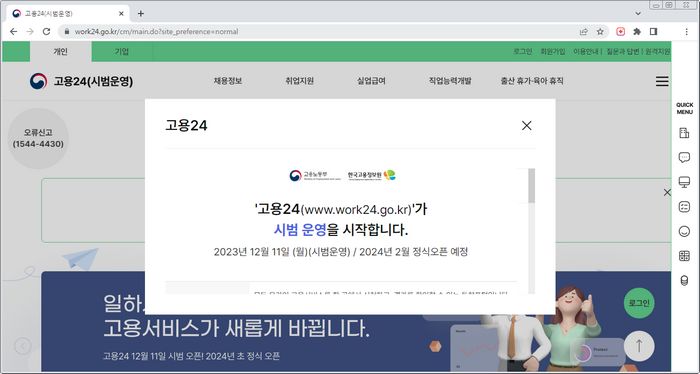The height and width of the screenshot is (374, 700).
Task: Click the calculator grid icon in quick menu
Action: click(684, 256)
